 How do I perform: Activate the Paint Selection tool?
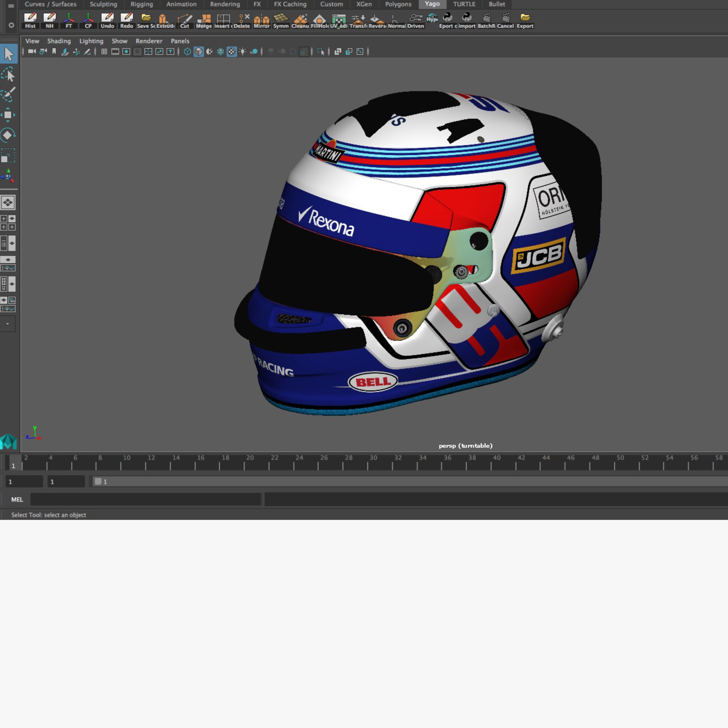point(8,94)
